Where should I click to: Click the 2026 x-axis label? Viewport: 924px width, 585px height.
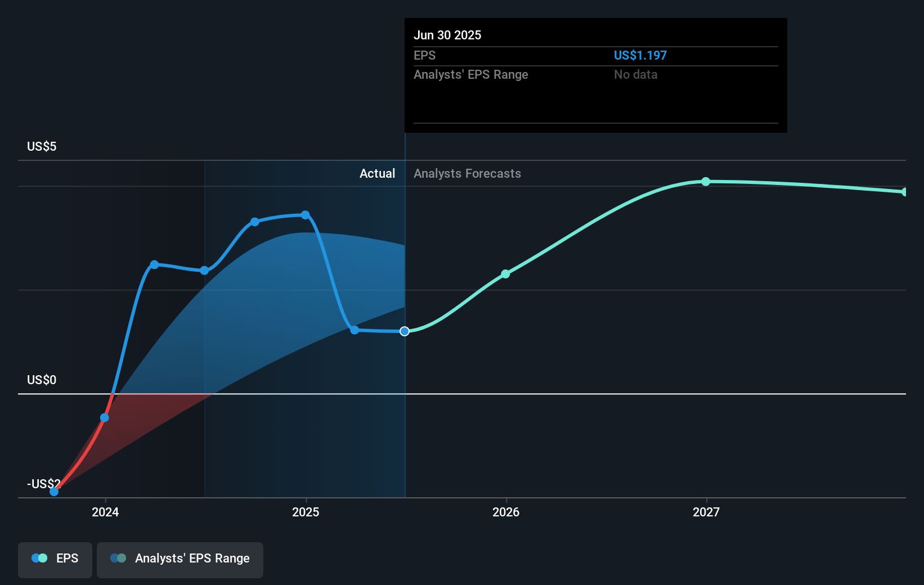click(506, 512)
